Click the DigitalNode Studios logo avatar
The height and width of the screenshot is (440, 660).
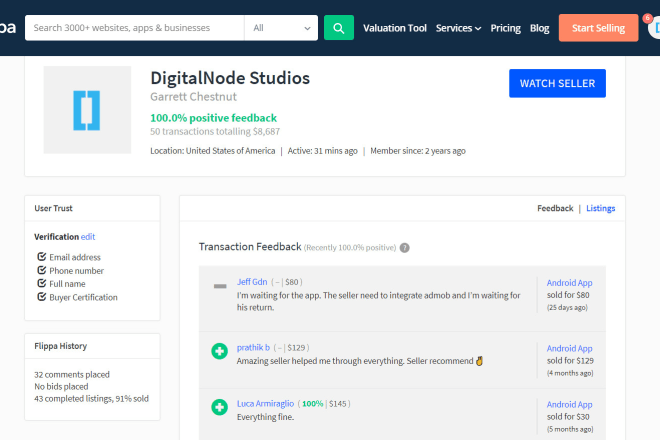[87, 110]
